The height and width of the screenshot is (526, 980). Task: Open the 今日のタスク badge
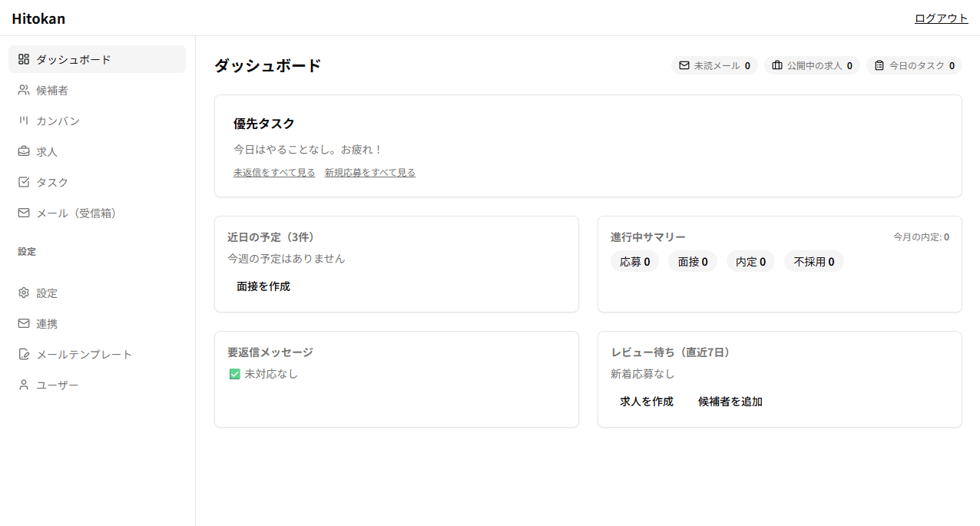click(x=914, y=65)
